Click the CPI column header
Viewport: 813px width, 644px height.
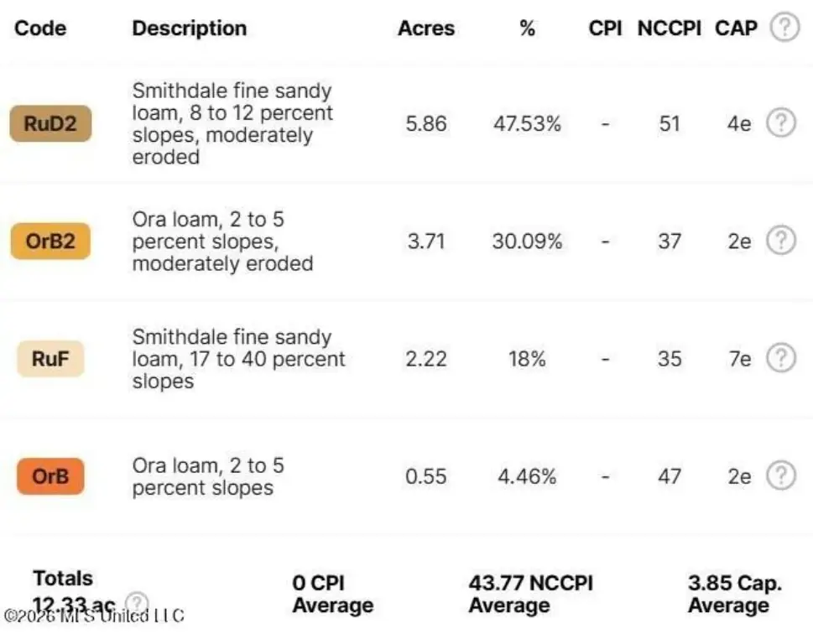605,28
